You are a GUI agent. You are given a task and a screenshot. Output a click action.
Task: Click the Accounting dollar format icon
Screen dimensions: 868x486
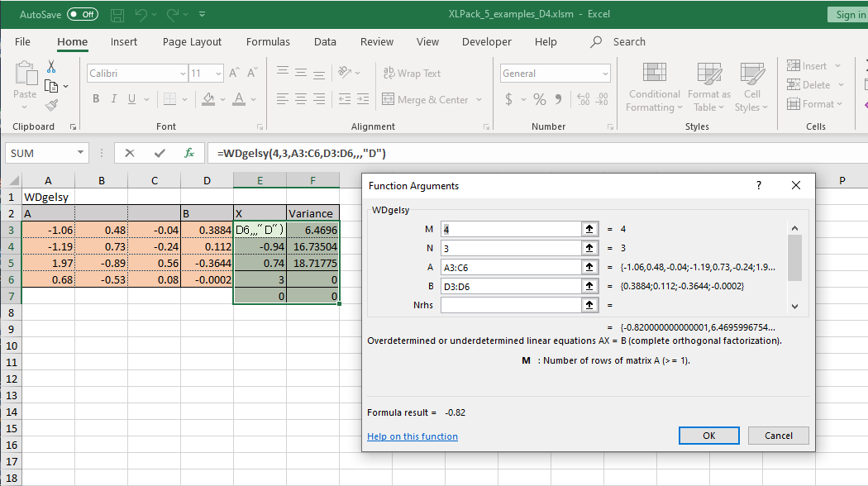tap(508, 100)
